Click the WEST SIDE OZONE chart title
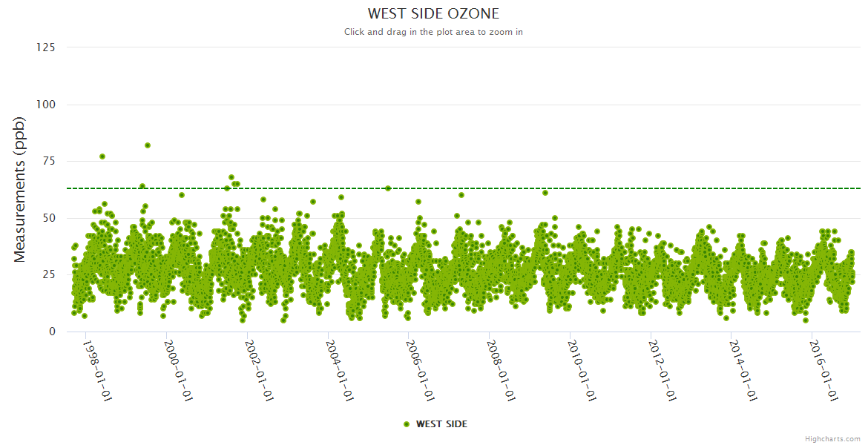The height and width of the screenshot is (445, 868). 433,13
